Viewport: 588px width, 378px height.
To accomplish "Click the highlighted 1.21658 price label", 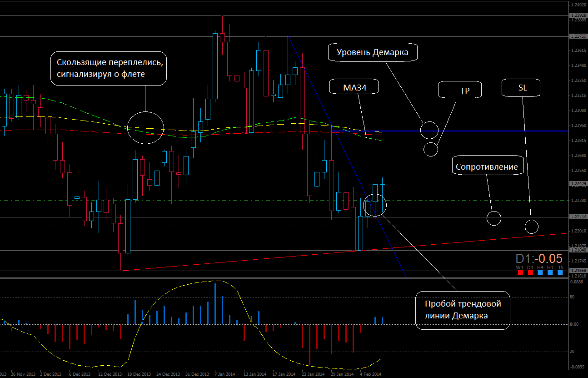I will tap(578, 271).
